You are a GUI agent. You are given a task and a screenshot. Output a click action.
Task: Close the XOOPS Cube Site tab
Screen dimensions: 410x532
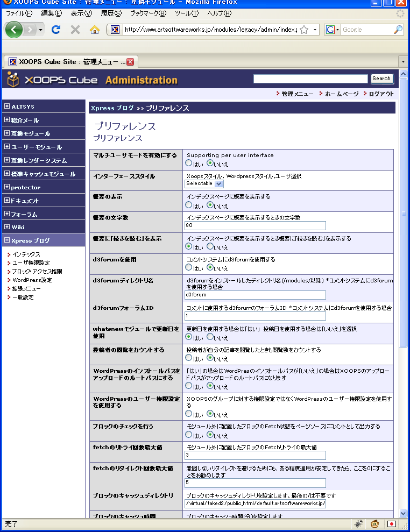(x=130, y=62)
